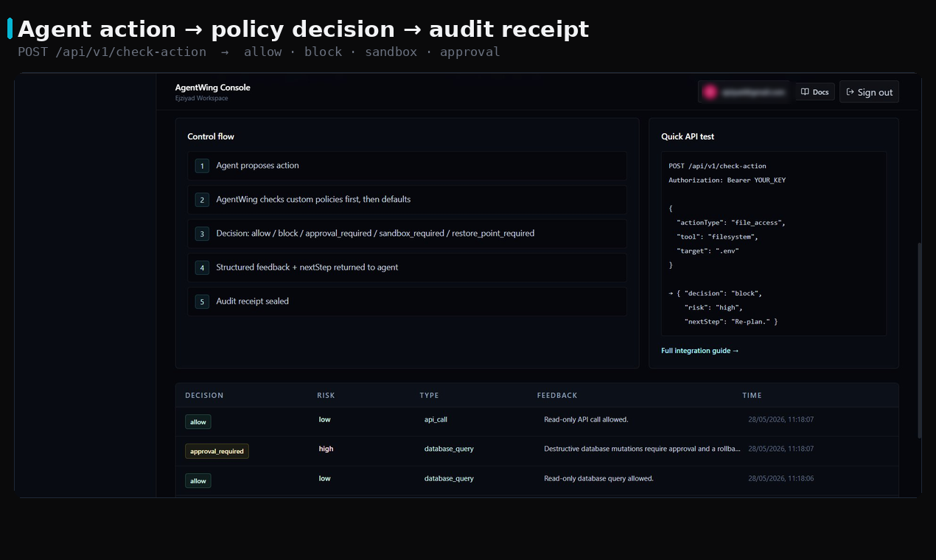936x560 pixels.
Task: Click the approval_required badge
Action: tap(217, 451)
